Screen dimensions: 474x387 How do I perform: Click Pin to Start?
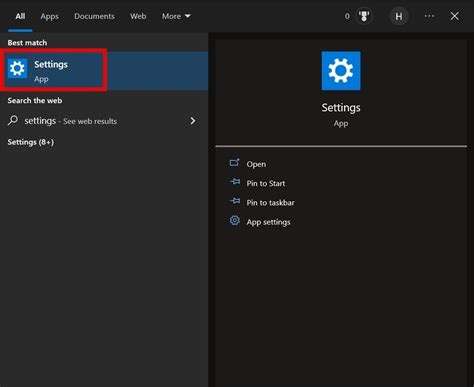[266, 183]
